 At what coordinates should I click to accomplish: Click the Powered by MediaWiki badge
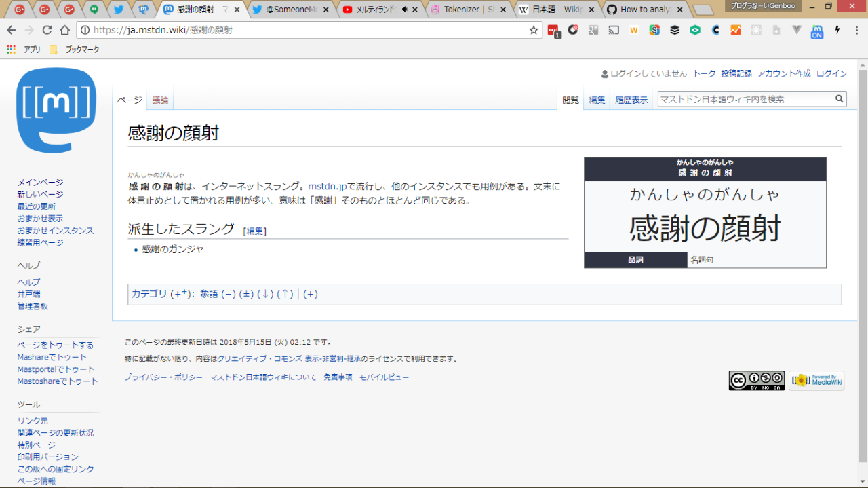click(x=816, y=381)
